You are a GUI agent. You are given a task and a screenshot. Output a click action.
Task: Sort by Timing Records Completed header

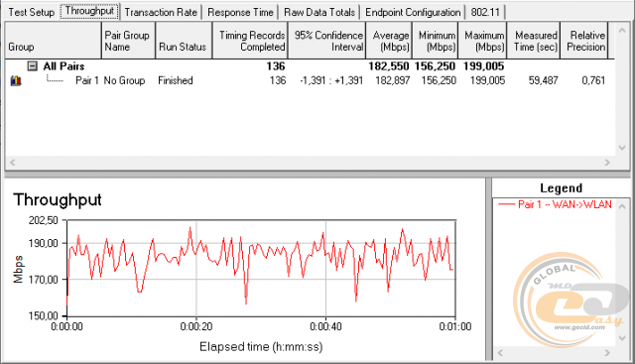click(250, 41)
